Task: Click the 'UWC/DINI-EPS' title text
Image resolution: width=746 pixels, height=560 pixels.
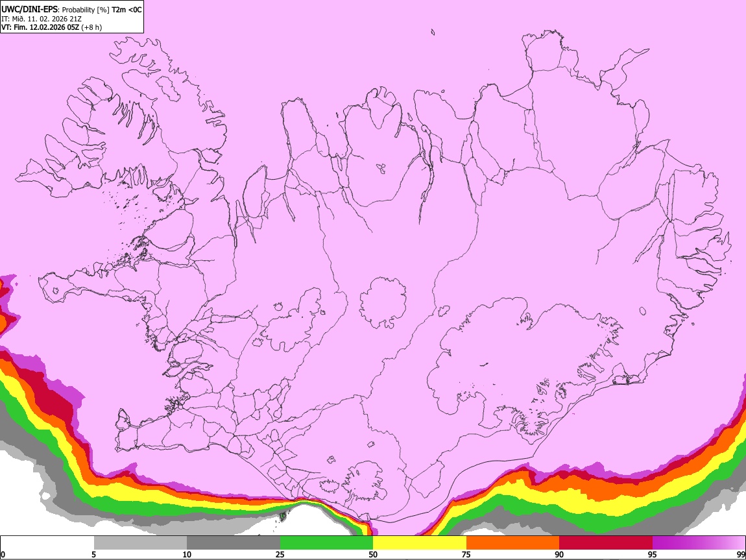Action: (x=30, y=10)
